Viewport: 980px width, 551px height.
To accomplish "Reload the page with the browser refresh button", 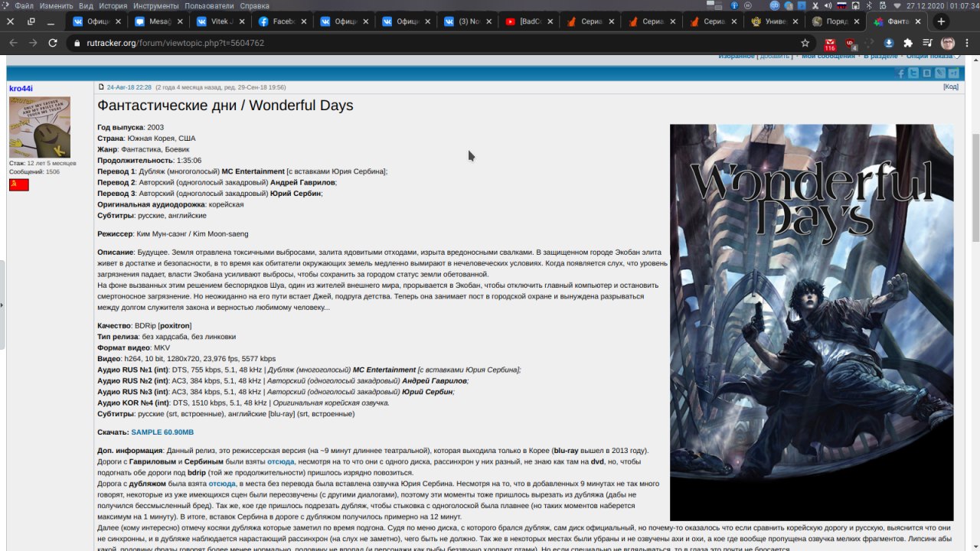I will (53, 43).
